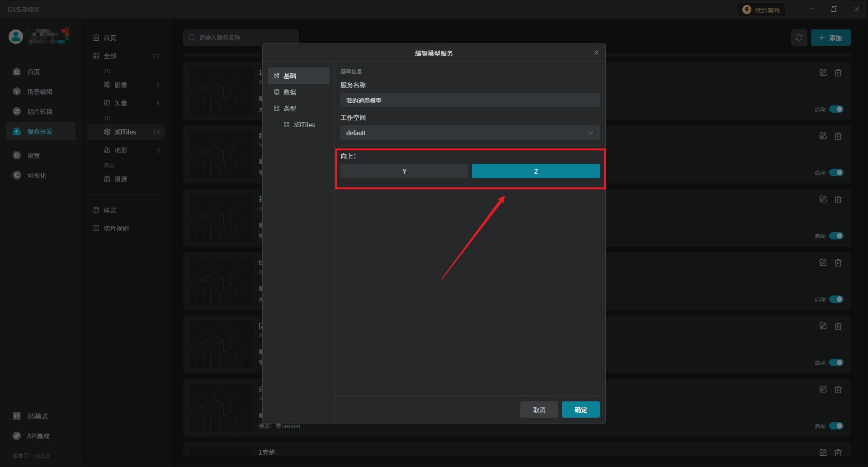The image size is (868, 467).
Task: Switch to the 数据 tab in dialog
Action: (289, 92)
